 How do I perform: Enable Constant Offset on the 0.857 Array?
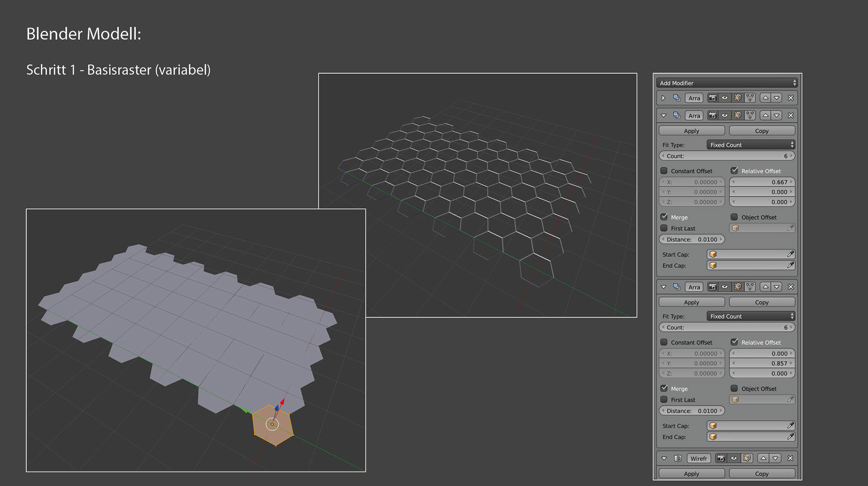(664, 342)
